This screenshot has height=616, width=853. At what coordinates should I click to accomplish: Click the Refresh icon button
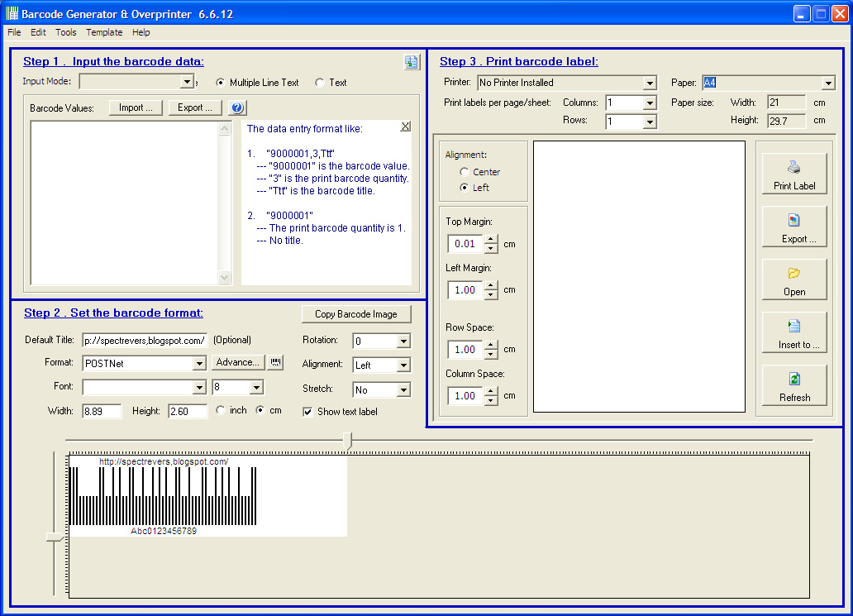(794, 385)
